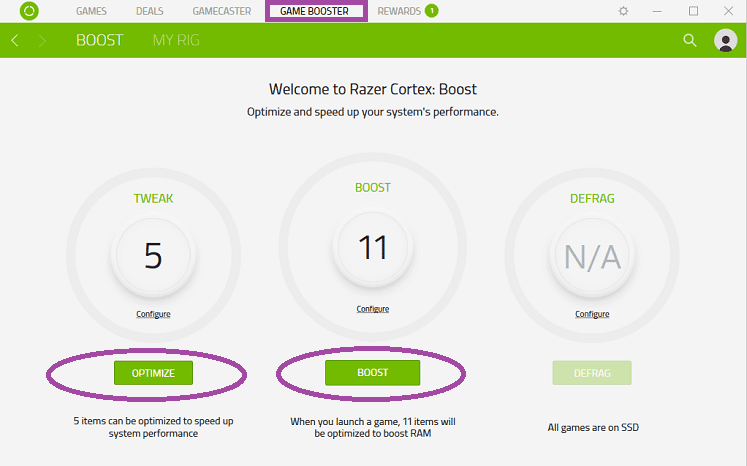
Task: Maximize the Razer Cortex window
Action: [x=693, y=11]
